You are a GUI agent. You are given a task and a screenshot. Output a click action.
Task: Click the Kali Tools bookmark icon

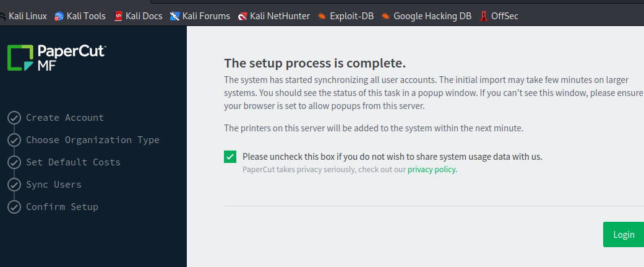(59, 16)
